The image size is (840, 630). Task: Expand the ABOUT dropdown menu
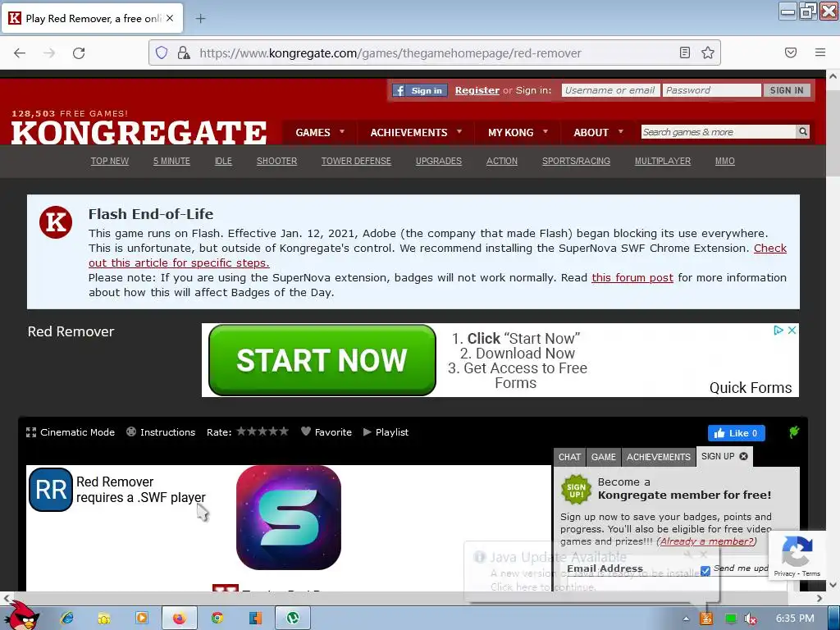[598, 132]
